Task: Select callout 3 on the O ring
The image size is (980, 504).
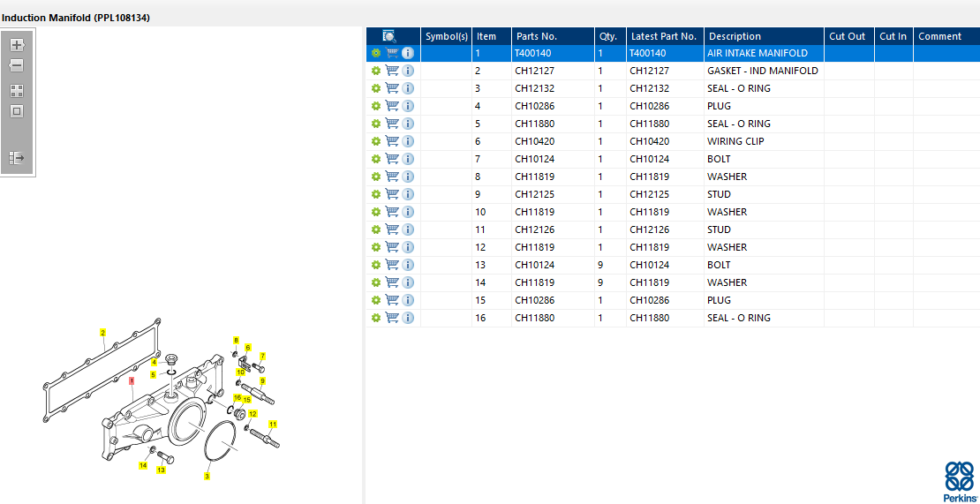Action: (x=207, y=476)
